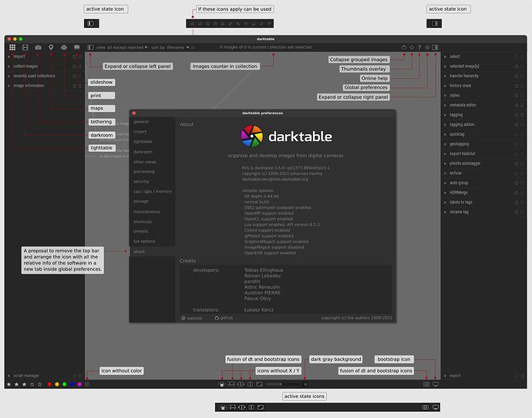
Task: Select the about preferences tab
Action: click(x=153, y=251)
